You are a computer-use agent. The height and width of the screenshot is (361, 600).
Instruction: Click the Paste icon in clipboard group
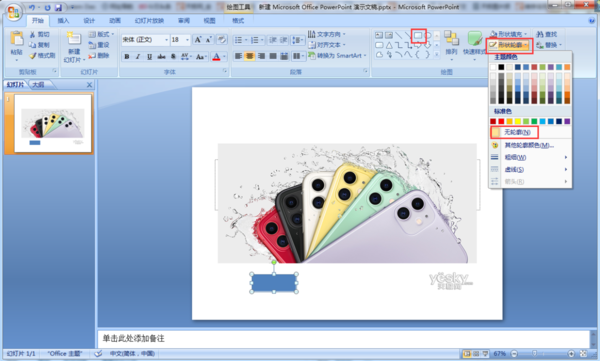click(x=16, y=43)
